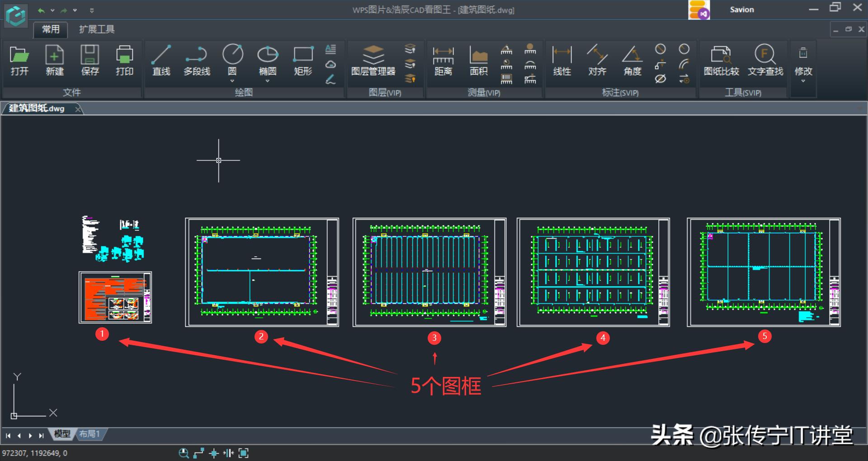
Task: Open the 图层管理器 layer manager
Action: pyautogui.click(x=373, y=60)
